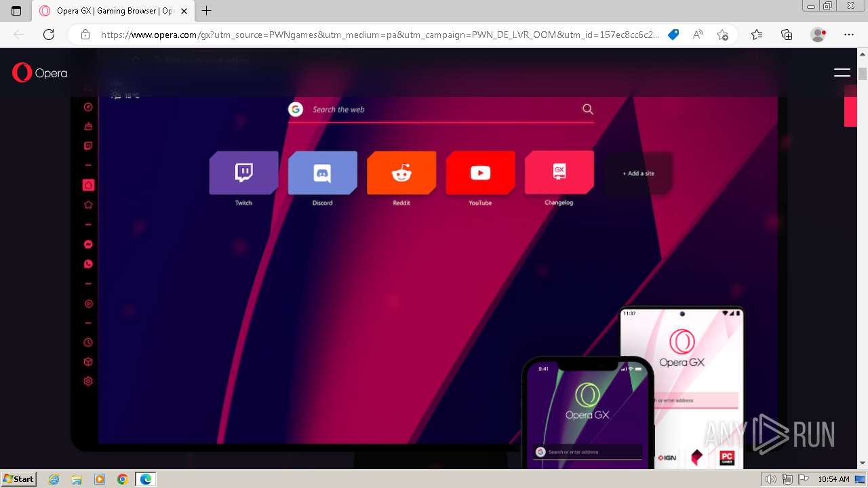
Task: Open the shopping price tag icon
Action: click(673, 35)
